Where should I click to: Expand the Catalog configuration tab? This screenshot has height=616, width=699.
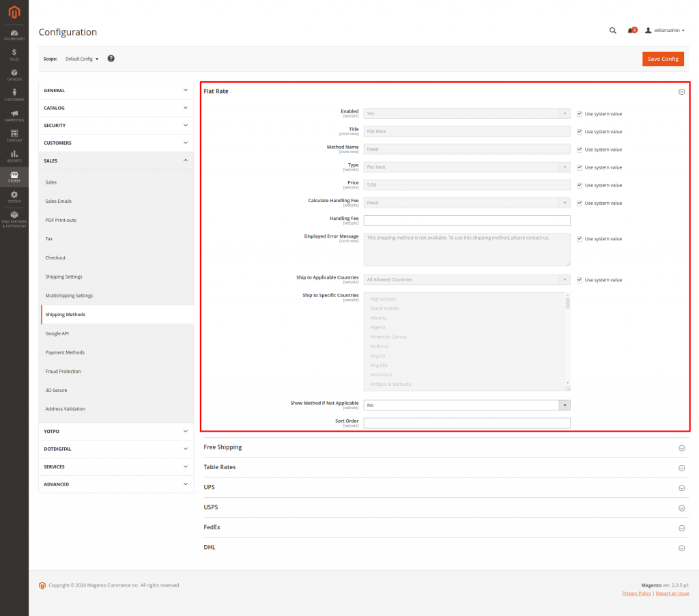point(116,108)
